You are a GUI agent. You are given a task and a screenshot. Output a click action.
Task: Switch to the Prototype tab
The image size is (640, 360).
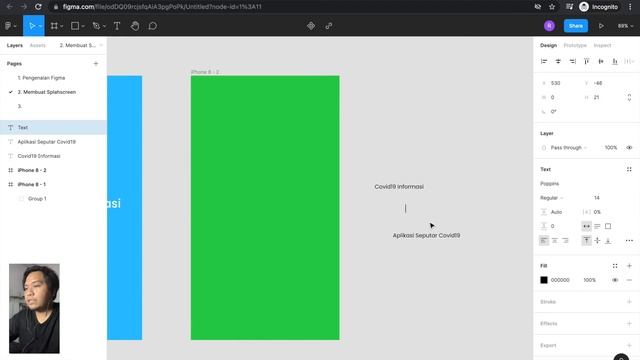click(575, 45)
